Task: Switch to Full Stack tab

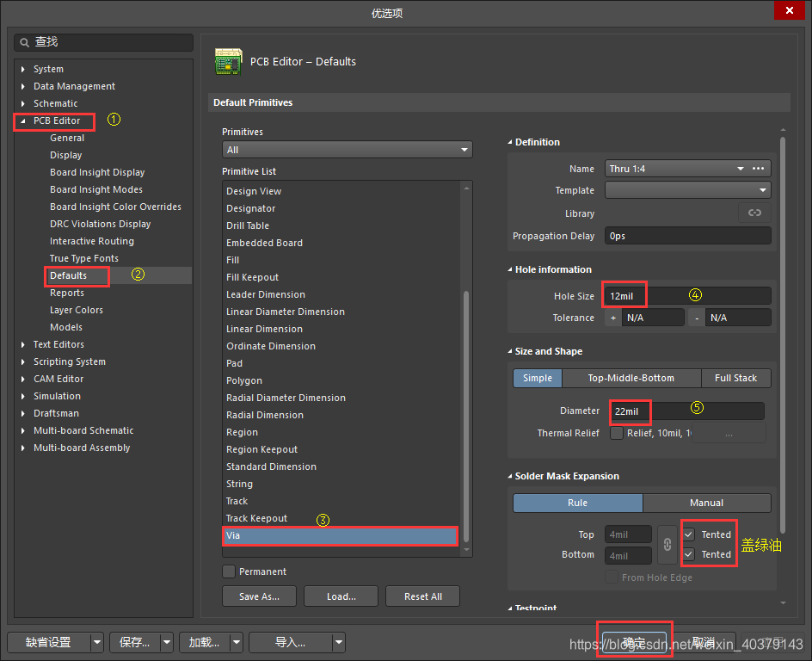Action: pos(736,378)
